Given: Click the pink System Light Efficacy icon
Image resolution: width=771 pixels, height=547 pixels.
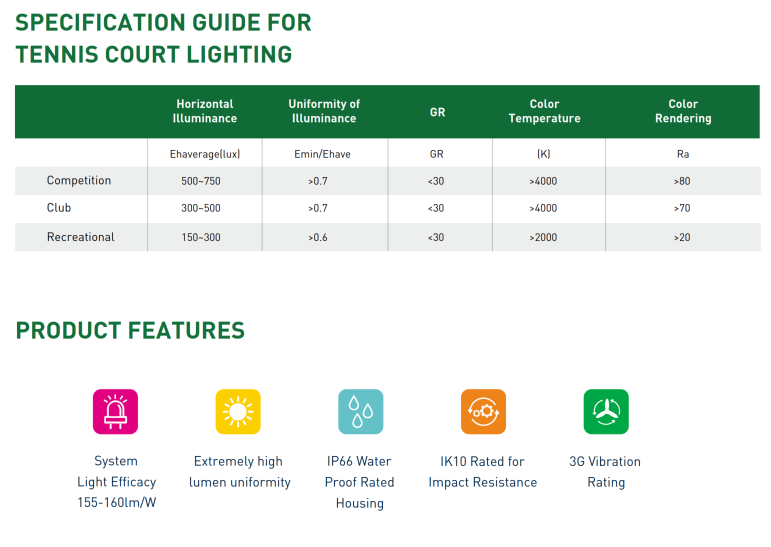Looking at the screenshot, I should pos(115,411).
